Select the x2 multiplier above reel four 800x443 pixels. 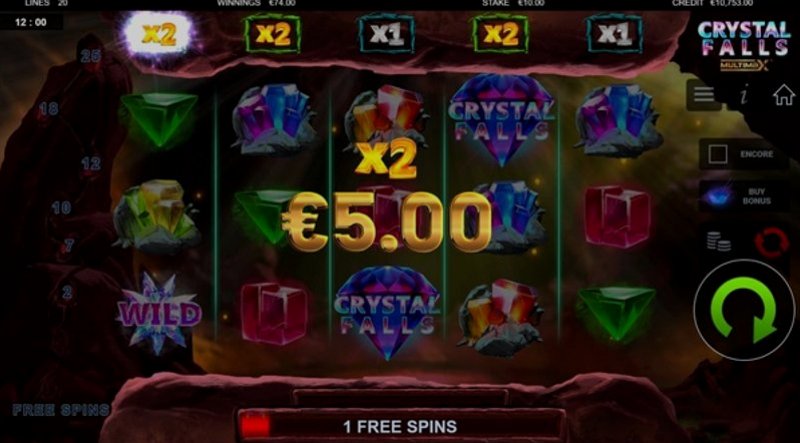501,34
